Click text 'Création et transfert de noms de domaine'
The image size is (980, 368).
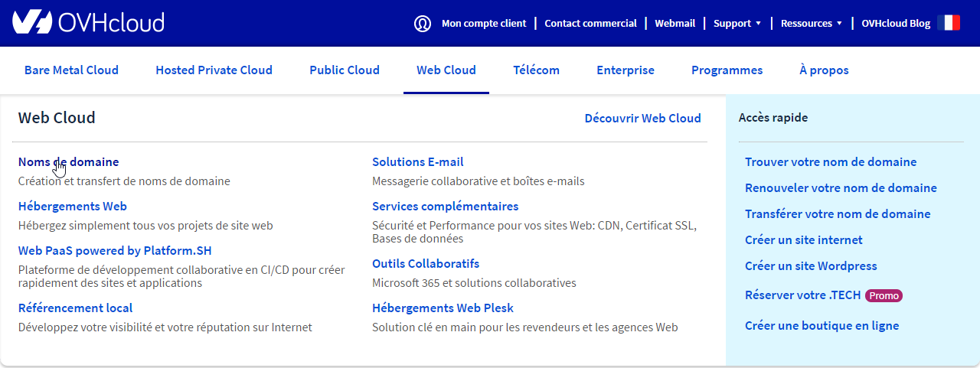tap(124, 181)
